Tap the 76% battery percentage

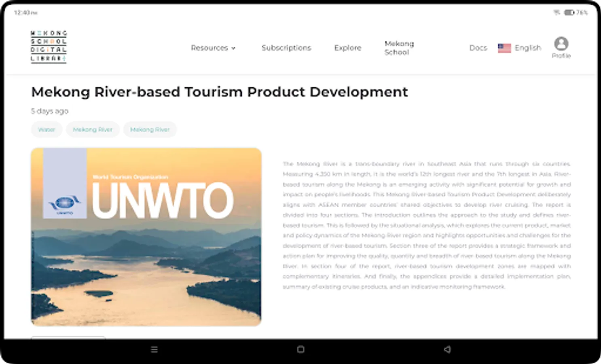click(x=582, y=13)
